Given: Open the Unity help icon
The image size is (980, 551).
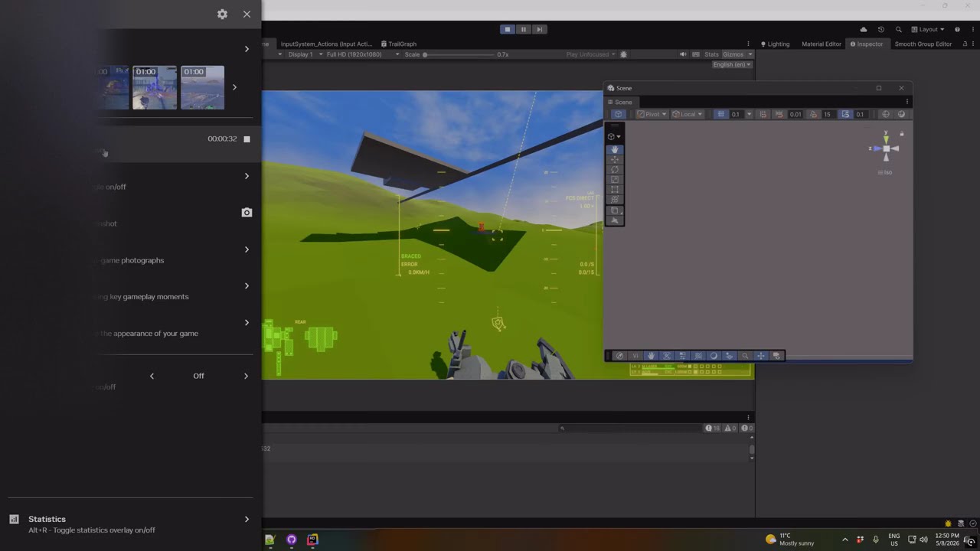Looking at the screenshot, I should tap(957, 29).
